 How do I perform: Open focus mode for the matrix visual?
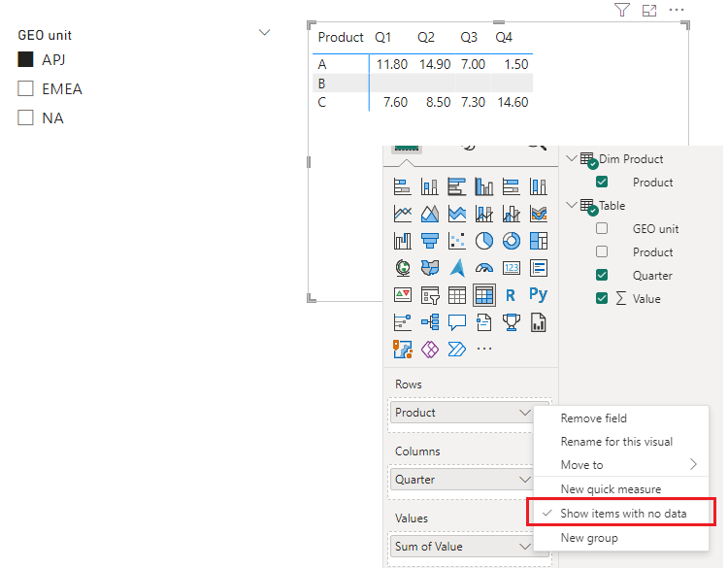pos(649,10)
